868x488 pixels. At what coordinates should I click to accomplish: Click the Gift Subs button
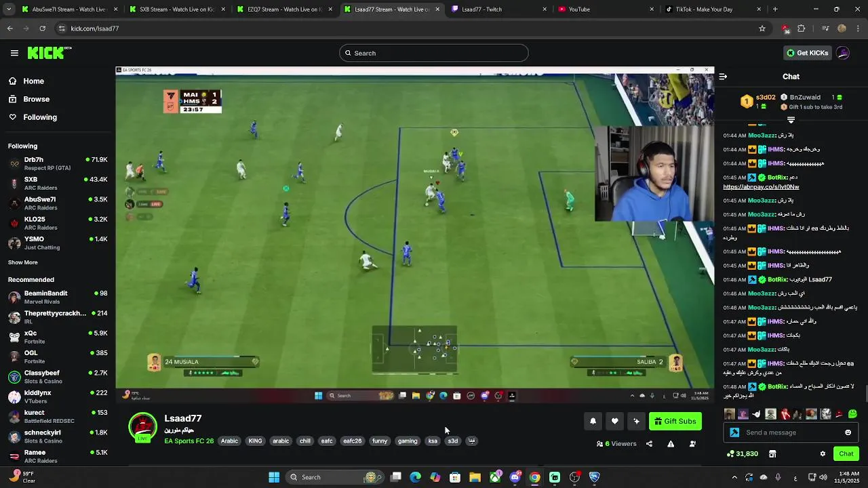click(675, 422)
